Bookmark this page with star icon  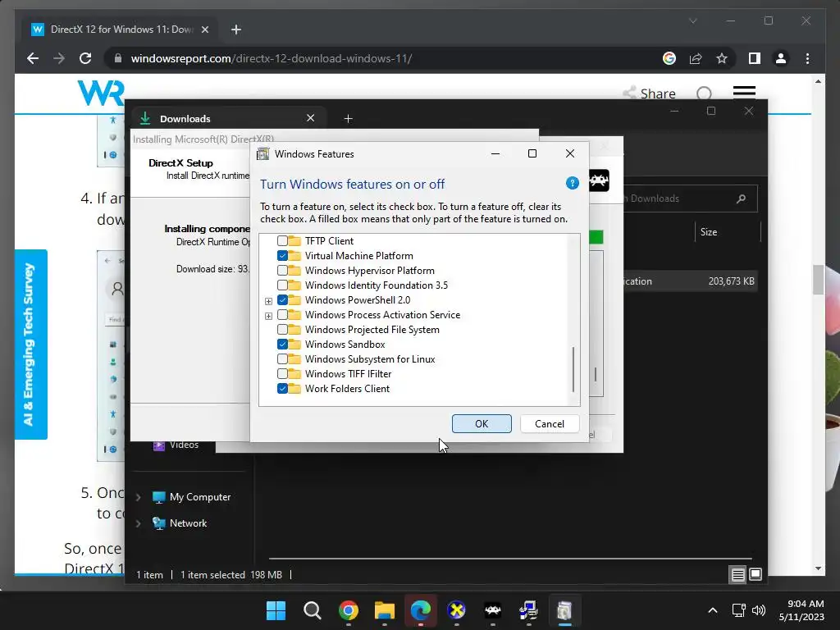[722, 58]
